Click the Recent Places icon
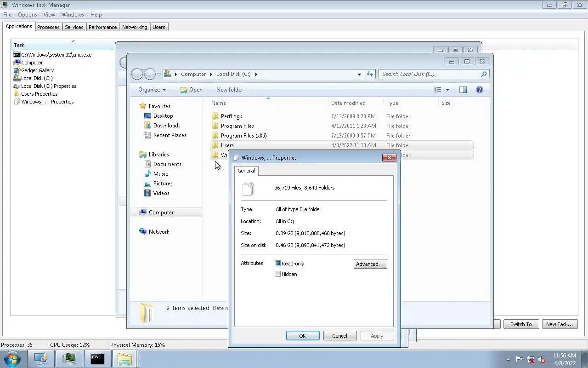Image resolution: width=588 pixels, height=368 pixels. tap(147, 135)
